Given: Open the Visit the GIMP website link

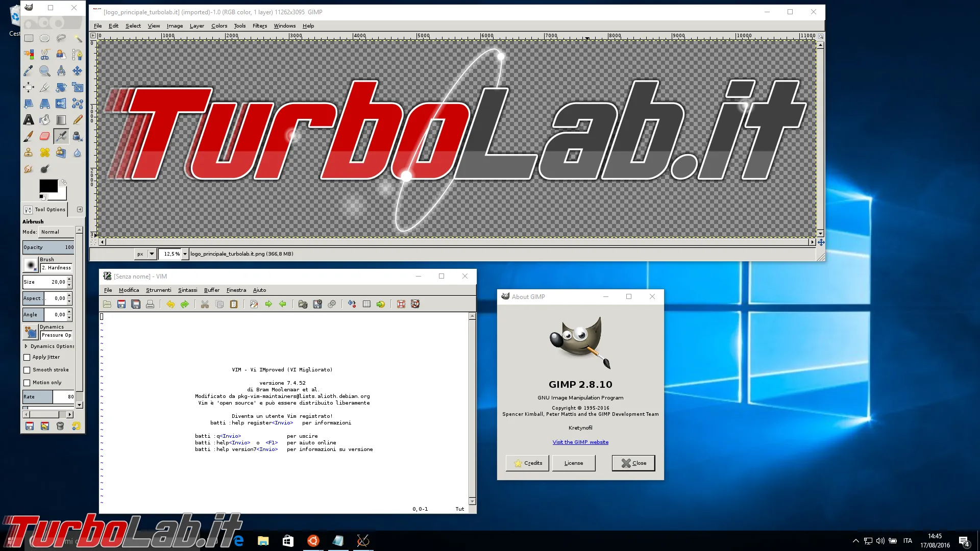Looking at the screenshot, I should point(580,442).
